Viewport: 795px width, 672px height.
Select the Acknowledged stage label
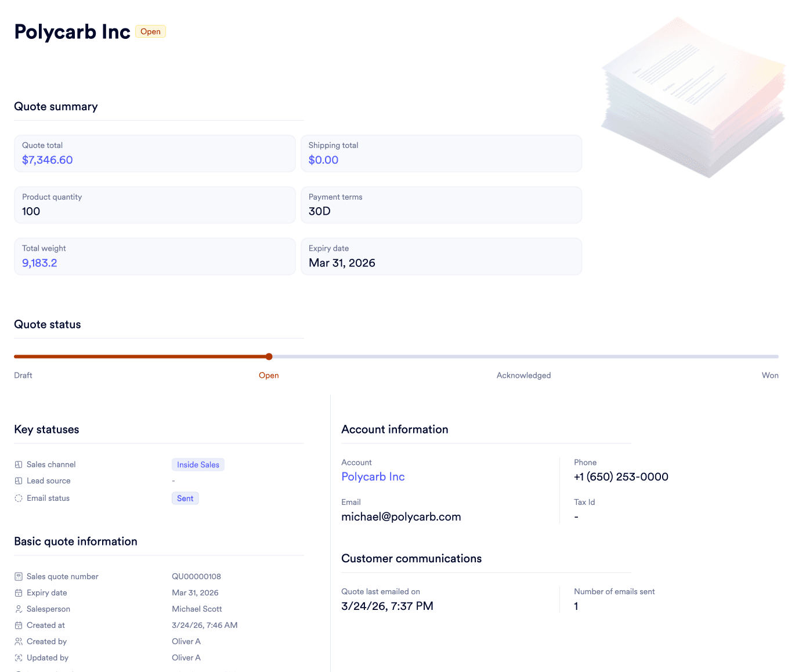pyautogui.click(x=523, y=375)
